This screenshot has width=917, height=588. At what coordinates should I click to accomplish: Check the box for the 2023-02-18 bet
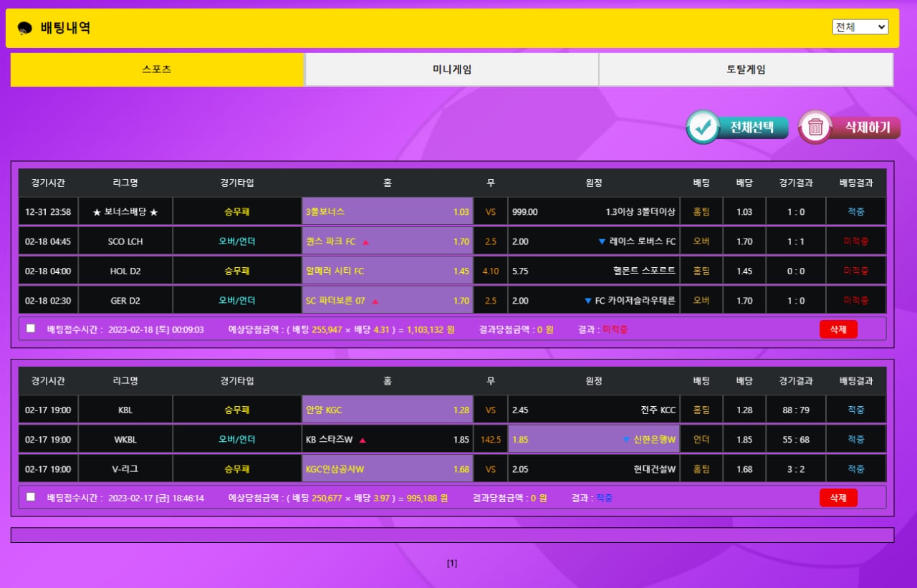point(31,329)
